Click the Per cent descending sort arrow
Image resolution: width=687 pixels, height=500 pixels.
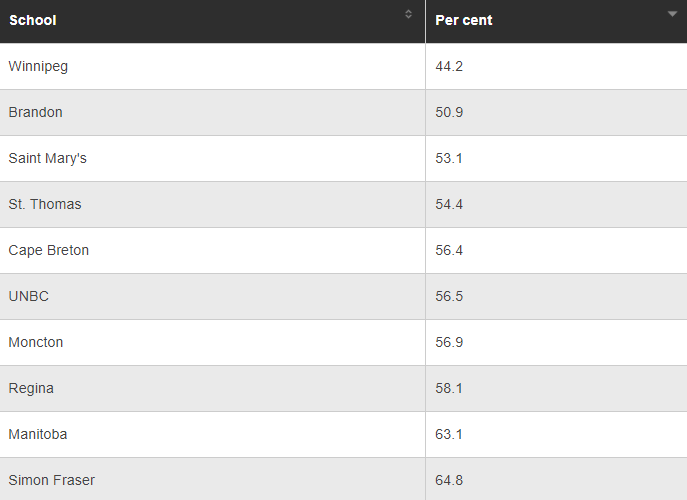pos(672,14)
